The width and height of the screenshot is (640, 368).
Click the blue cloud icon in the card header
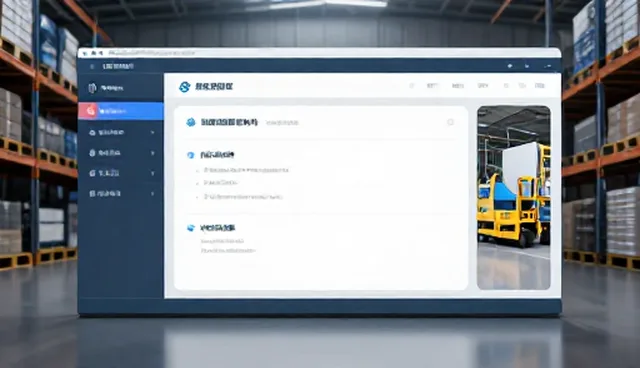point(191,122)
